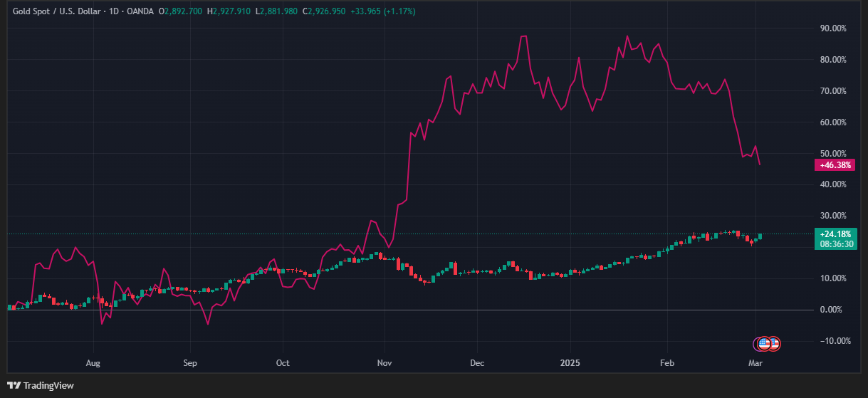868x398 pixels.
Task: Click the 90.00% price scale label
Action: (832, 28)
